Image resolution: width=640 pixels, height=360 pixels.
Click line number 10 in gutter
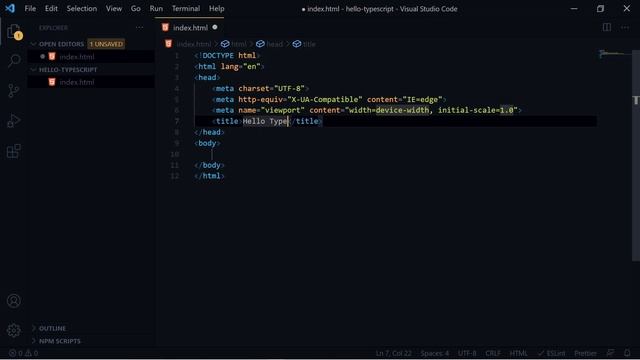click(x=175, y=154)
